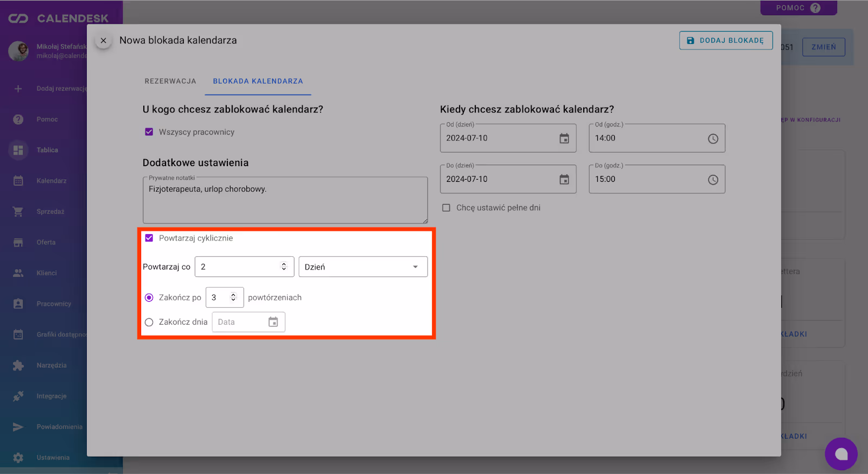868x474 pixels.
Task: Click the Dodaj blokadę button
Action: coord(726,41)
